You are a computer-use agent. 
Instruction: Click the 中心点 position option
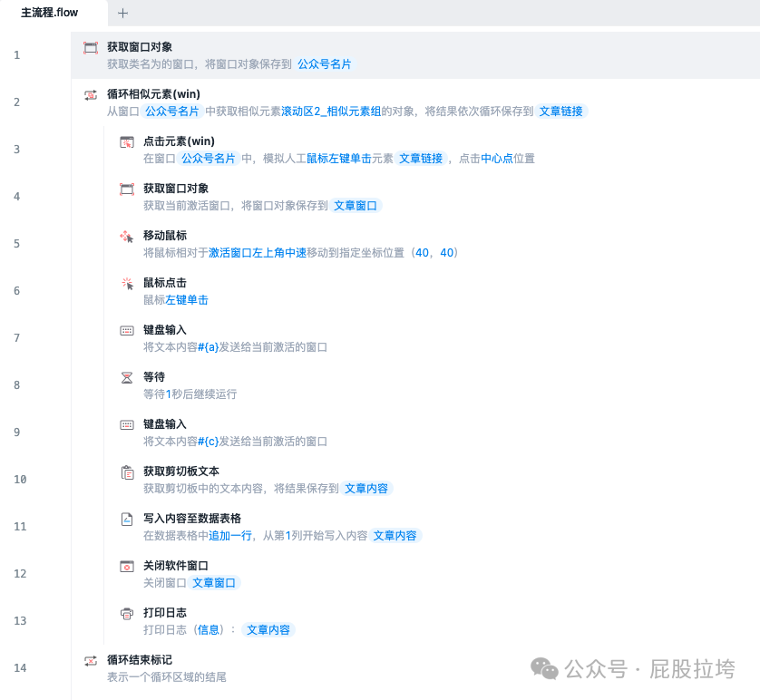[x=497, y=159]
